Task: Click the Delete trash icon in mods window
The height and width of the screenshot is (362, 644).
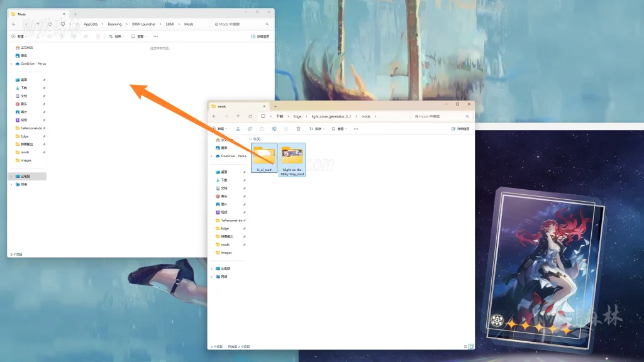Action: click(298, 129)
